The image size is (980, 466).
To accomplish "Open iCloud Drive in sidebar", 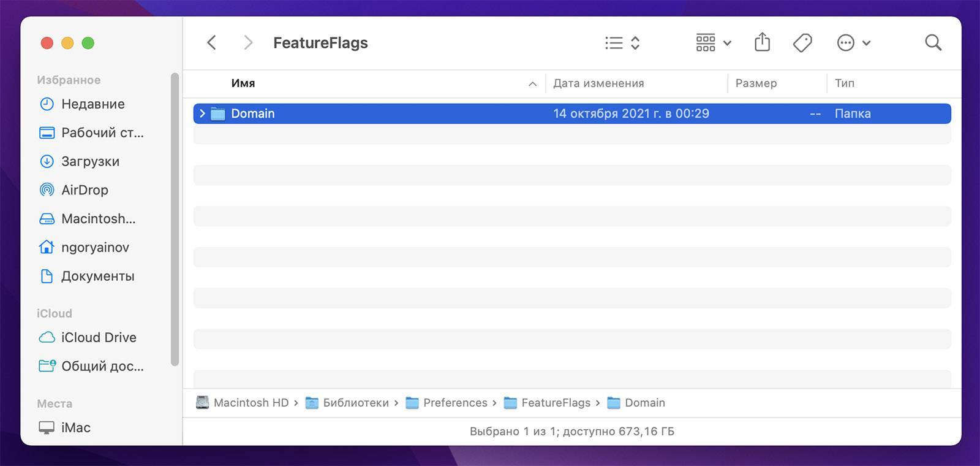I will coord(98,337).
